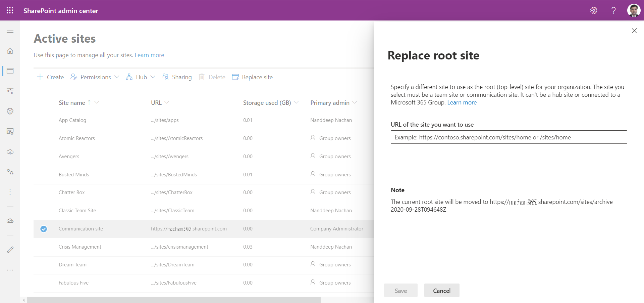Go to Home in left navigation
The image size is (644, 303).
coord(10,51)
